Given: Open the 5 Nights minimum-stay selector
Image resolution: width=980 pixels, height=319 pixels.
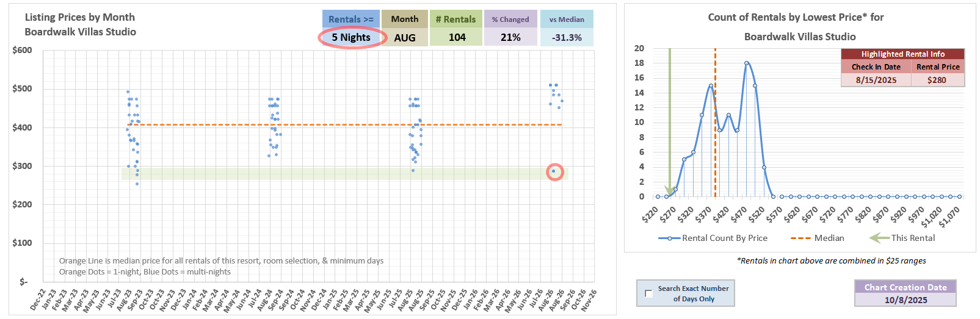Looking at the screenshot, I should coord(351,37).
